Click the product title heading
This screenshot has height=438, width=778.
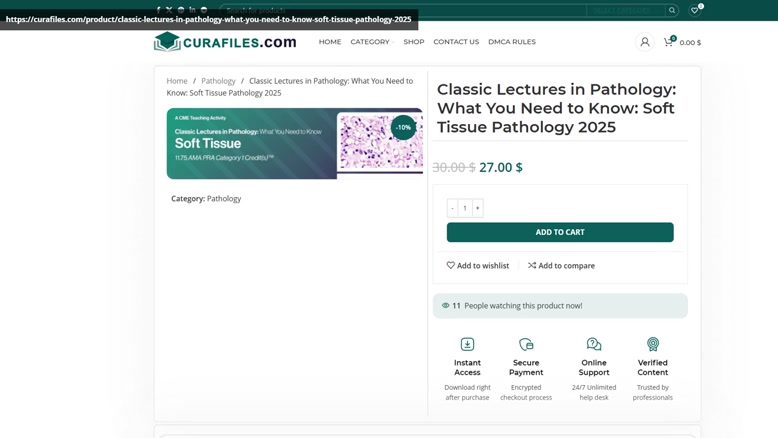tap(557, 108)
